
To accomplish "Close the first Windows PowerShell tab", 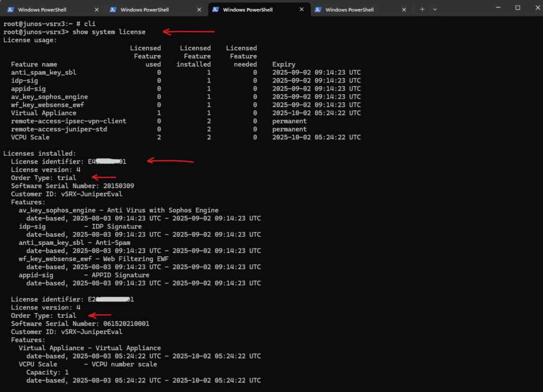I will coord(97,10).
